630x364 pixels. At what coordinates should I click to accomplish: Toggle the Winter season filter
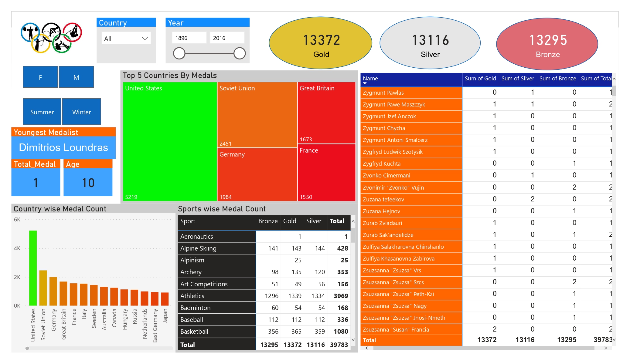click(81, 112)
